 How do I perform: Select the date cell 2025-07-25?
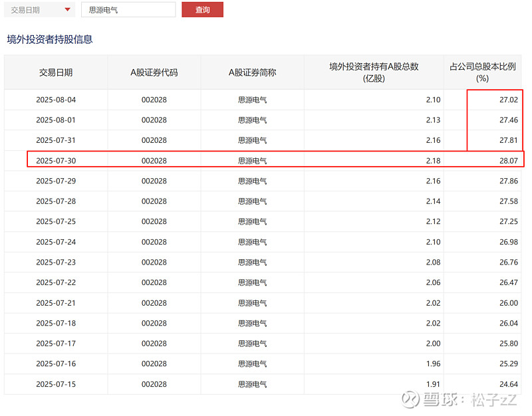coord(56,221)
